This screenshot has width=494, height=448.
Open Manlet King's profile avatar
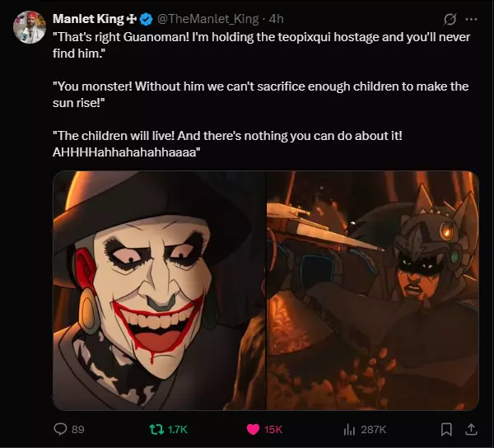30,27
